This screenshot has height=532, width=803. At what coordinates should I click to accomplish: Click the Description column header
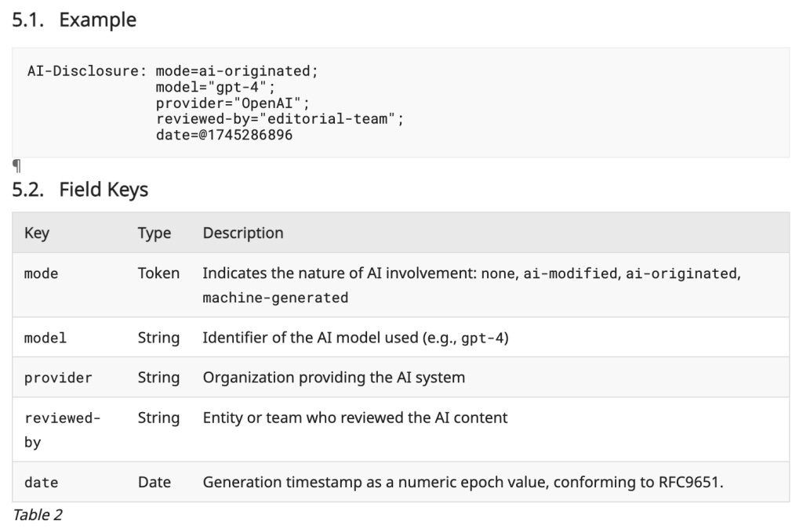click(x=243, y=233)
